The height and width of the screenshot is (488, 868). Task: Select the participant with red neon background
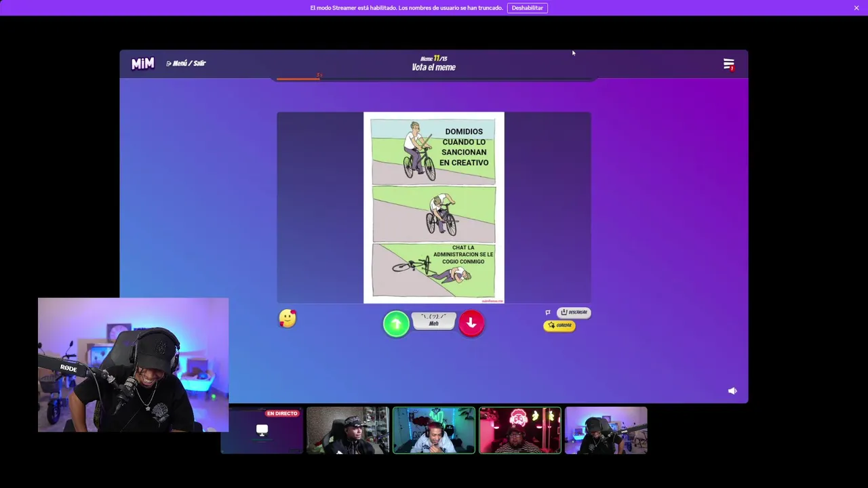pos(520,430)
